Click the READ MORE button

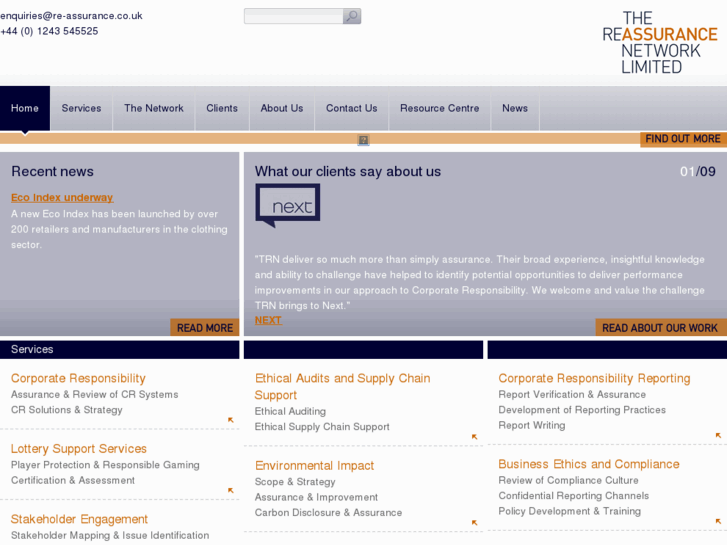click(x=205, y=328)
